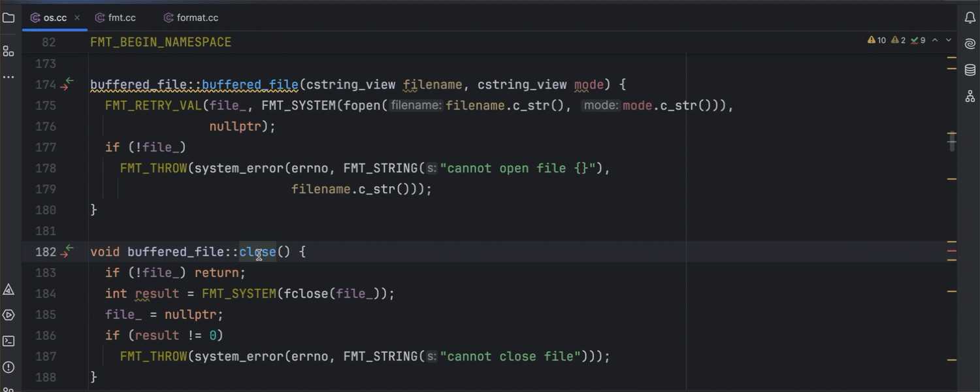This screenshot has width=980, height=392.
Task: Open the Hierarchy tool window icon
Action: pyautogui.click(x=970, y=96)
